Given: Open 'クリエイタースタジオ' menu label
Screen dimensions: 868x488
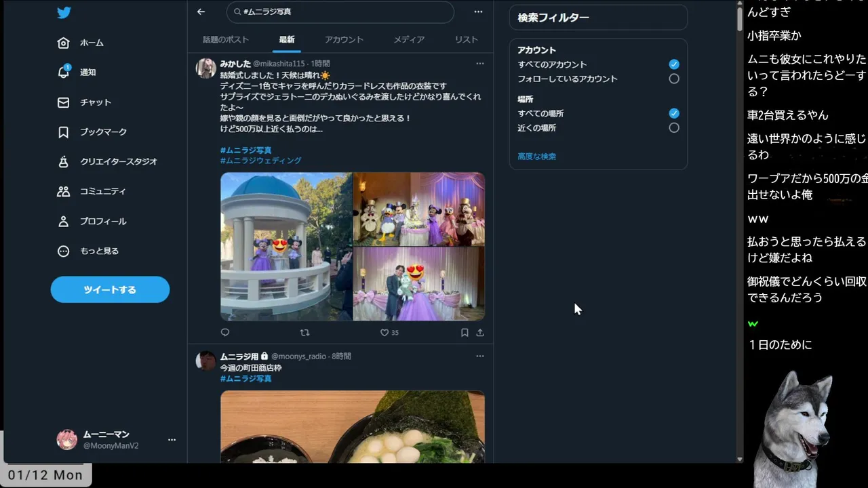Looking at the screenshot, I should (119, 161).
